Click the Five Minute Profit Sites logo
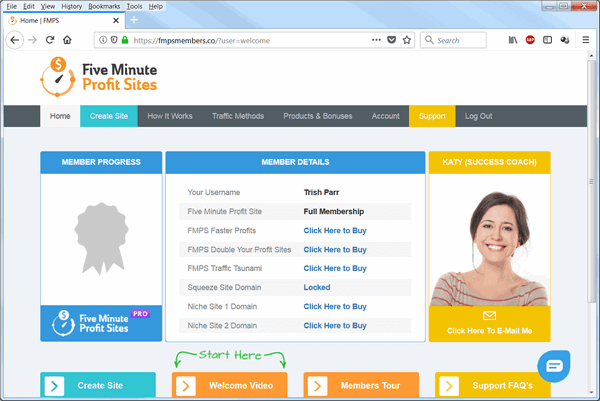This screenshot has width=600, height=401. point(99,77)
